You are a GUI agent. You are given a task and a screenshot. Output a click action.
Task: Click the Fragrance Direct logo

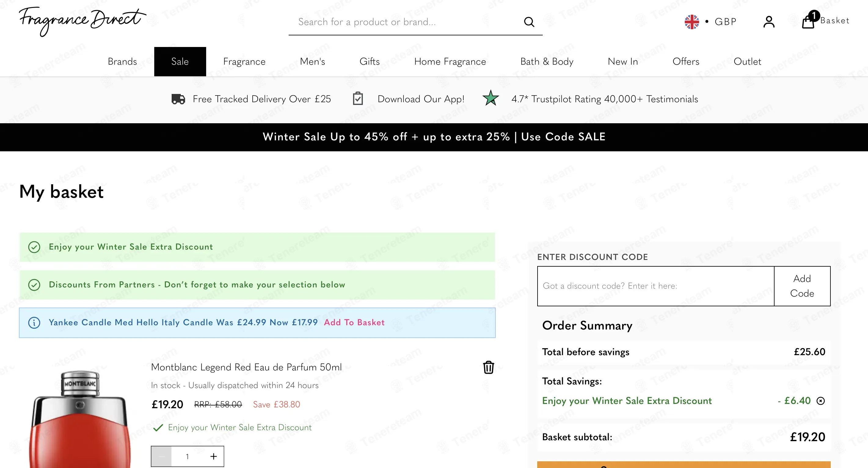pyautogui.click(x=82, y=21)
